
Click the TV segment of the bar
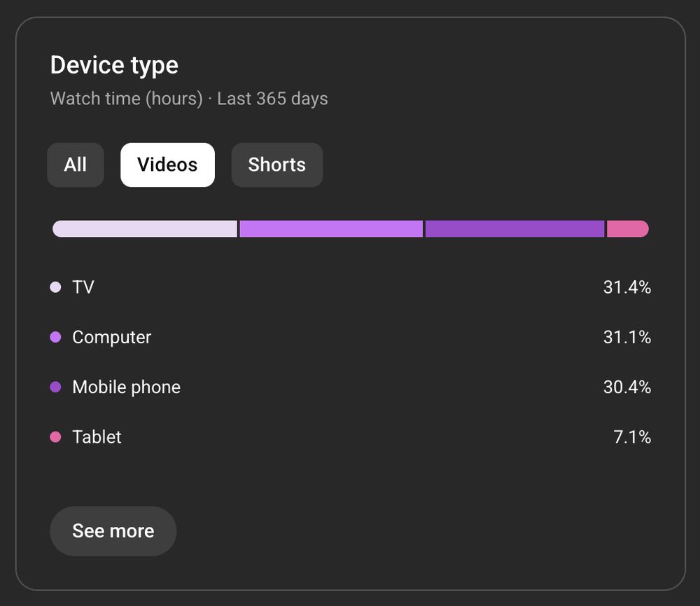(x=145, y=229)
